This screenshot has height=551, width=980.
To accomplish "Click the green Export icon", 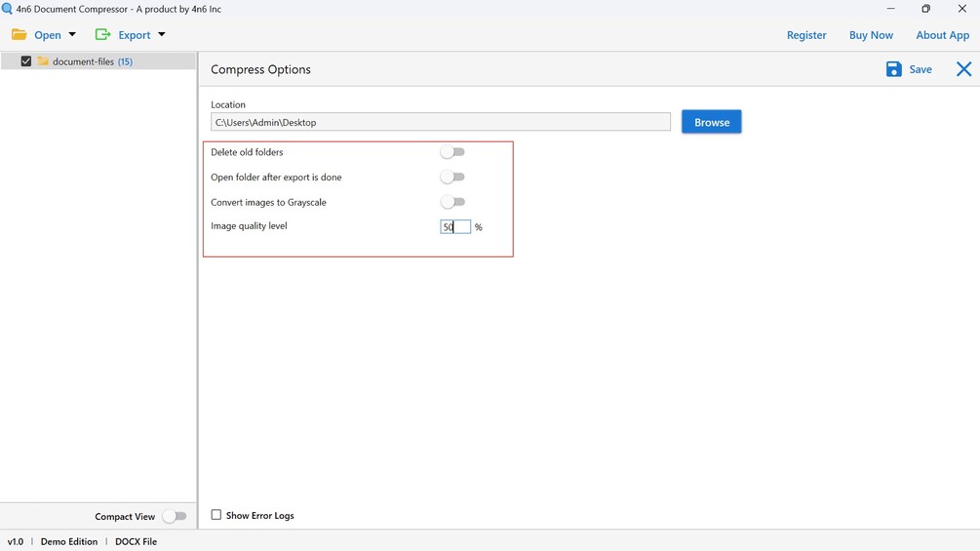I will (102, 35).
